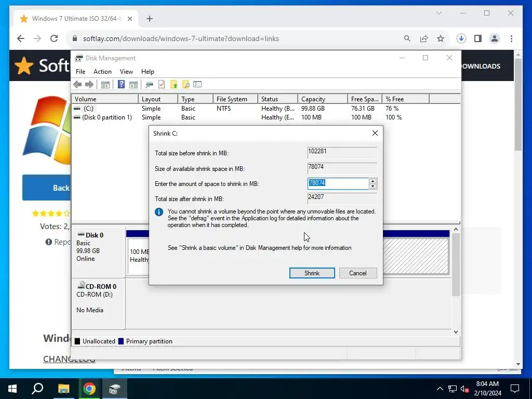Open Help via the blue question mark icon
The height and width of the screenshot is (399, 532).
[x=121, y=85]
